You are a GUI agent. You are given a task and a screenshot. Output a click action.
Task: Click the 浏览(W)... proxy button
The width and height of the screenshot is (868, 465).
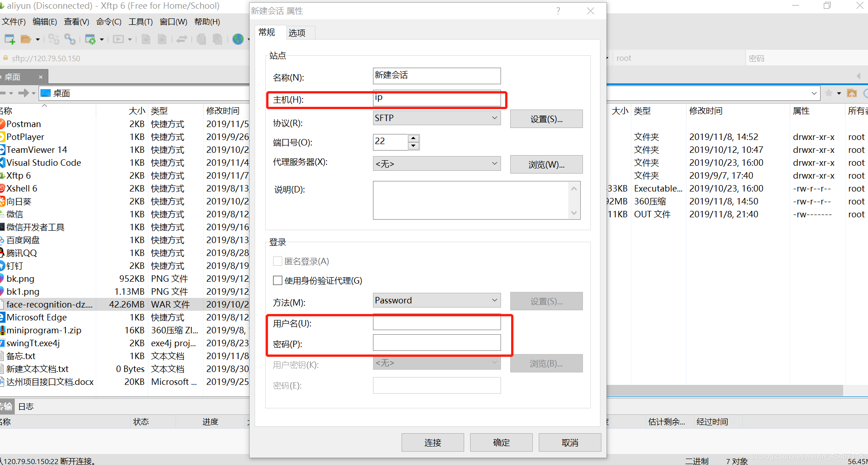coord(546,164)
